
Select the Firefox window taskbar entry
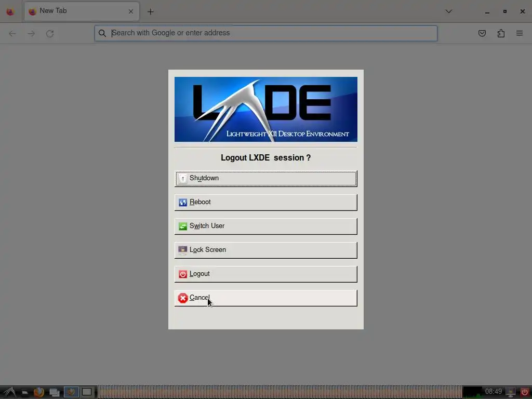pyautogui.click(x=71, y=392)
